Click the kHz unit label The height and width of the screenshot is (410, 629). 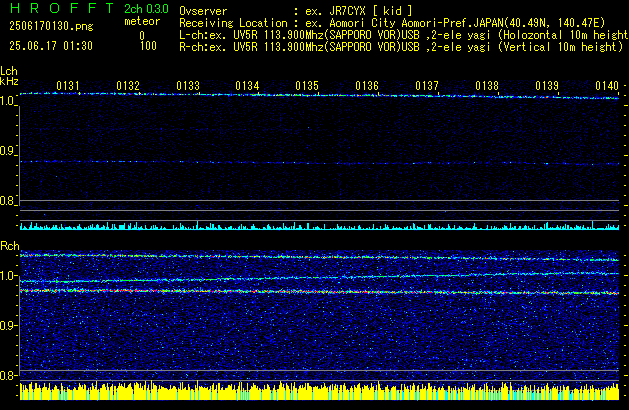[x=9, y=81]
